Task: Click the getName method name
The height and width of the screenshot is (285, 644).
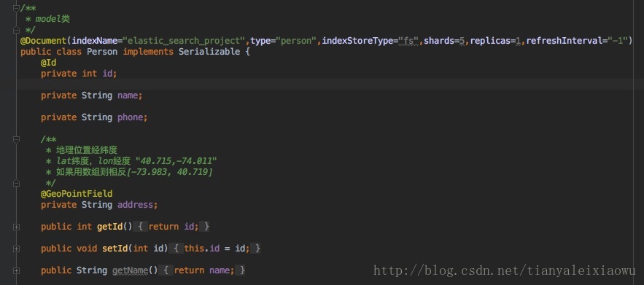Action: coord(130,270)
